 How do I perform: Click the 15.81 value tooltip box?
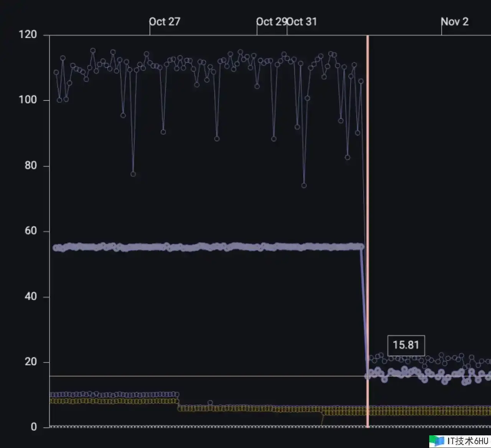(x=406, y=345)
